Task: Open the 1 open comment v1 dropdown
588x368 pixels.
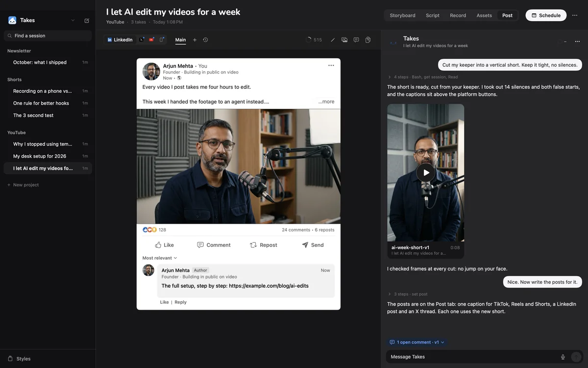Action: [x=417, y=342]
